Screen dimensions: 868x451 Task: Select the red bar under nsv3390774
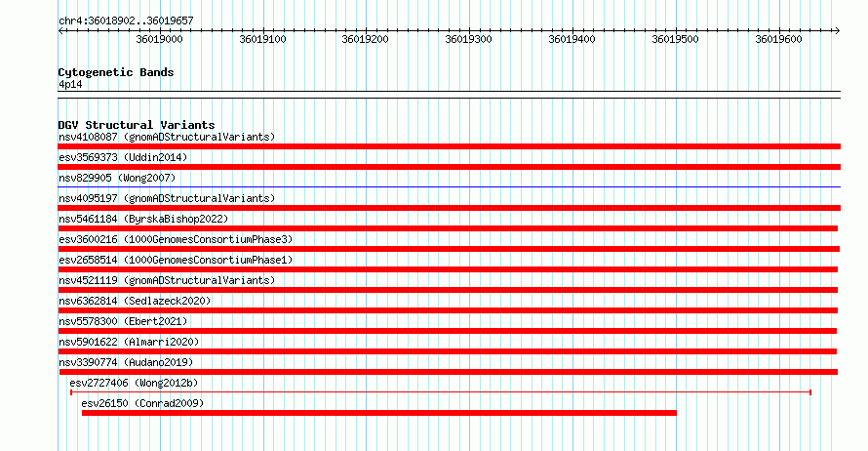click(449, 372)
